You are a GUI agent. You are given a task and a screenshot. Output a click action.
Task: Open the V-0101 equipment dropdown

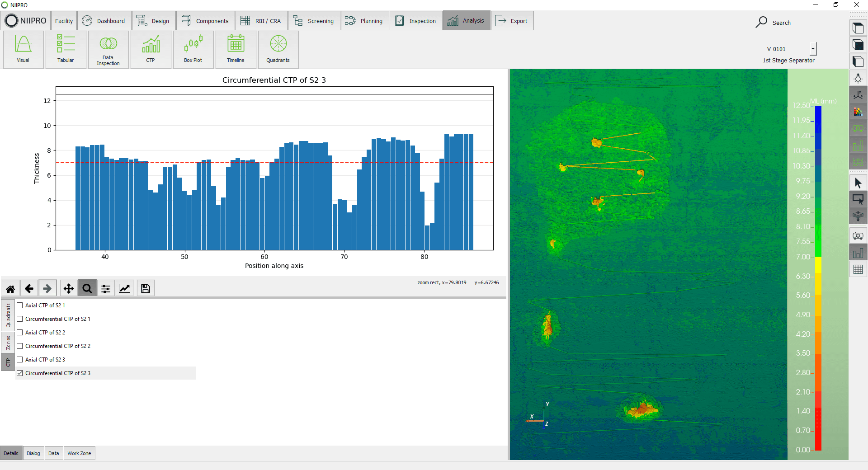click(813, 49)
